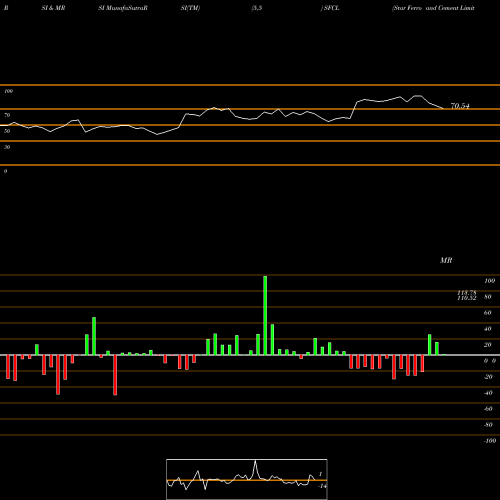
Task: Select the 110.32 value in MR panel
Action: coord(467,298)
